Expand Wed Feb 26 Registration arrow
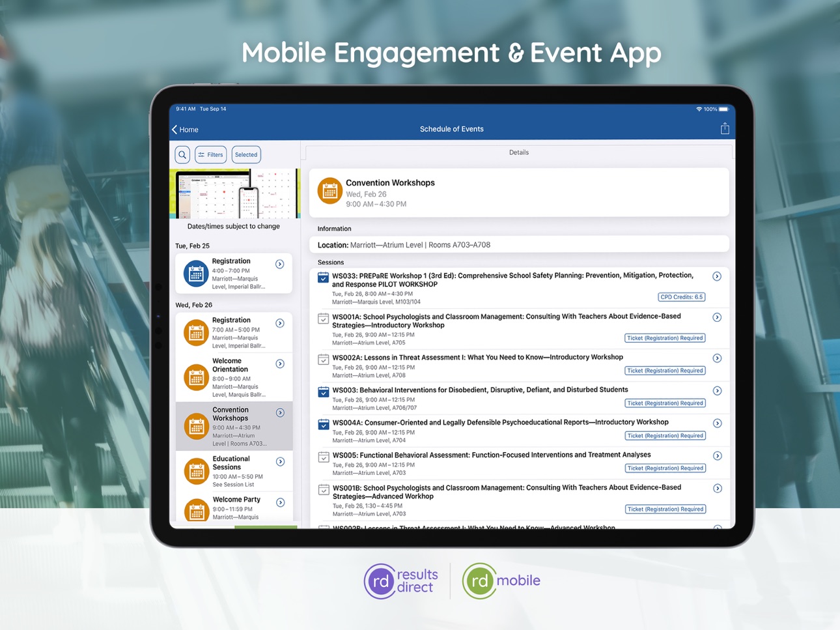Viewport: 840px width, 630px height. coord(280,323)
